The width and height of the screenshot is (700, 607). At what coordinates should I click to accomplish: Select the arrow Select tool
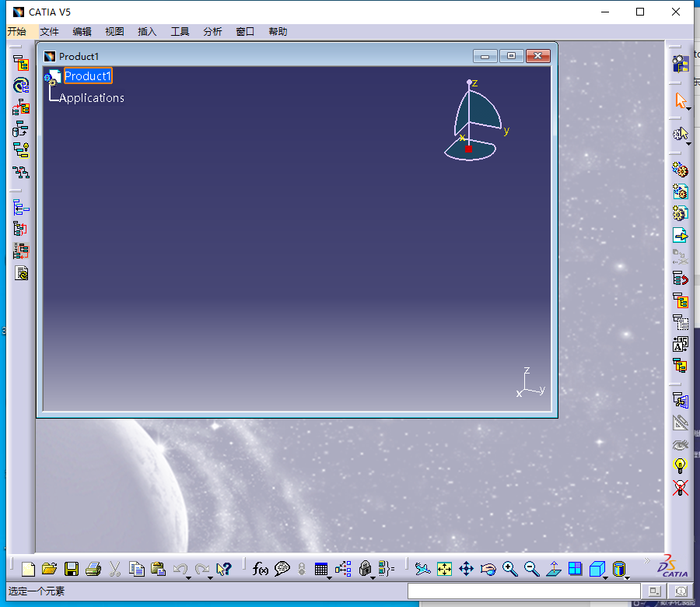pos(680,100)
